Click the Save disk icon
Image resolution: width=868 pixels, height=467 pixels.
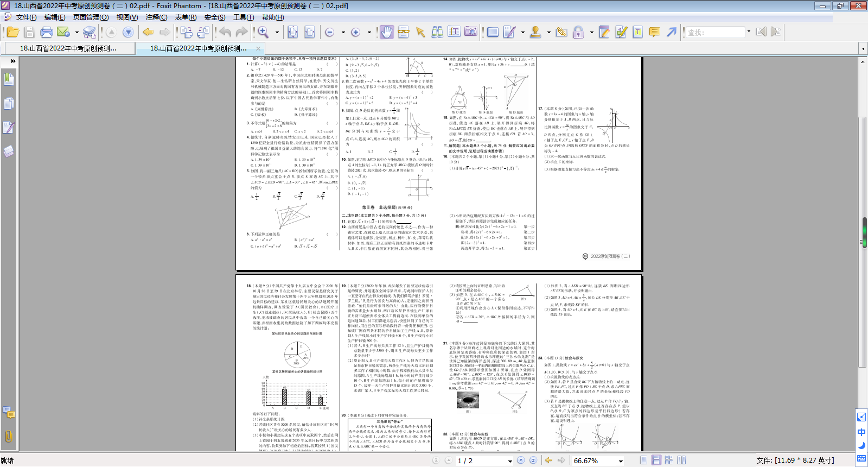coord(29,32)
